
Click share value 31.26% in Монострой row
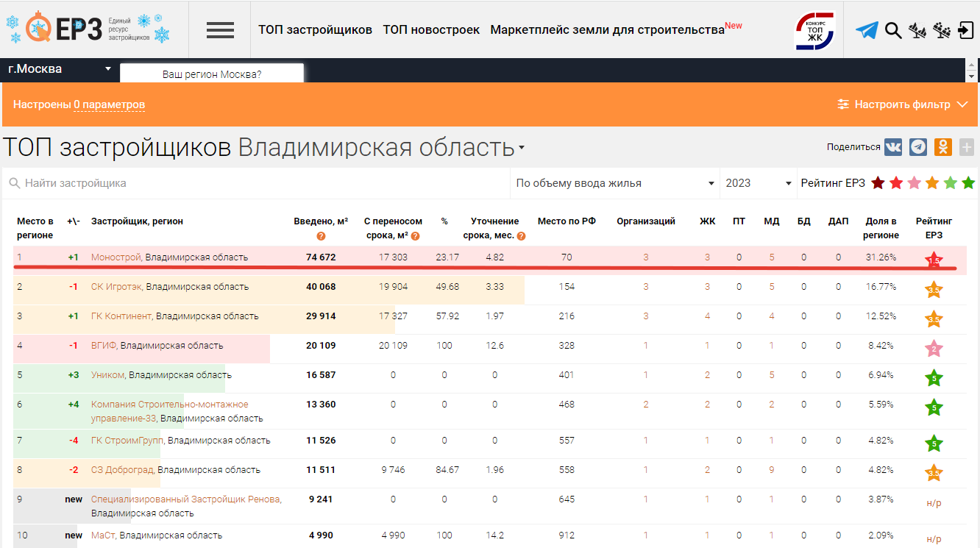[x=881, y=257]
